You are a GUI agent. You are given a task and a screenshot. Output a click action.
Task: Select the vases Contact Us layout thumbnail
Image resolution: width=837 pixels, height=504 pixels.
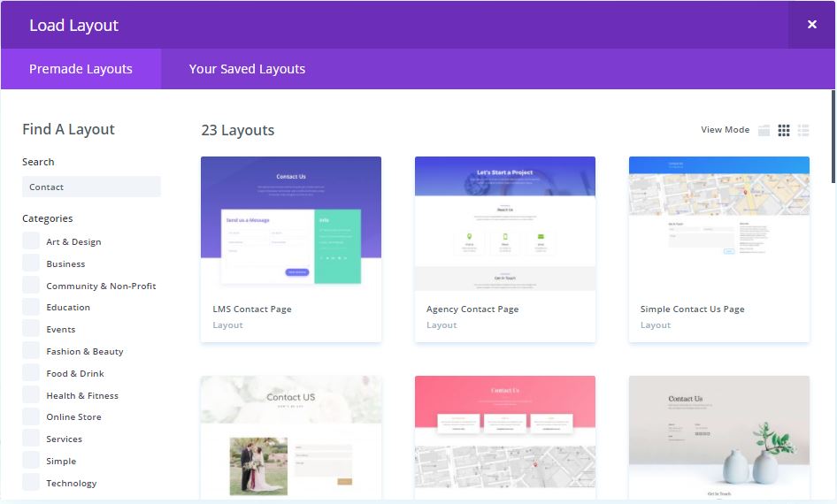tap(719, 438)
